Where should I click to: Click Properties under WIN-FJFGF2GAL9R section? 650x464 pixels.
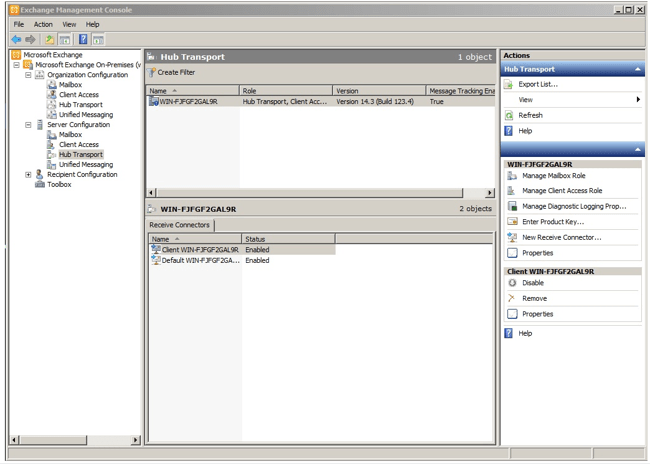click(x=537, y=253)
